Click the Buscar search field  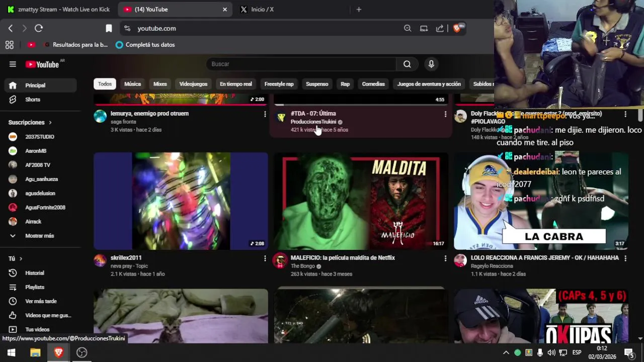301,64
